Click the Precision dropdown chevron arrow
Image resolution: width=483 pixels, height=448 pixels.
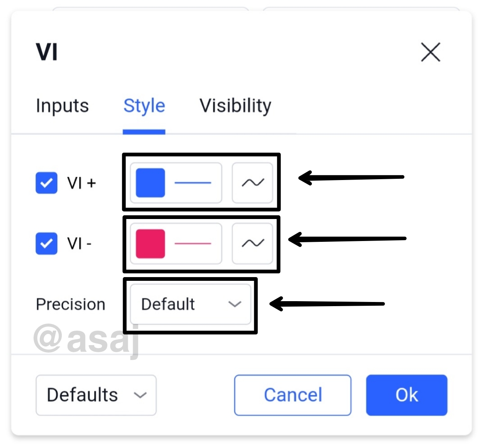[x=235, y=304]
